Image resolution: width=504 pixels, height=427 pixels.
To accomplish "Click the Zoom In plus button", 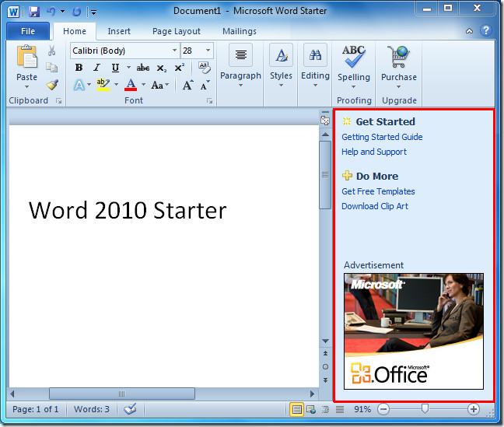I will pos(473,409).
